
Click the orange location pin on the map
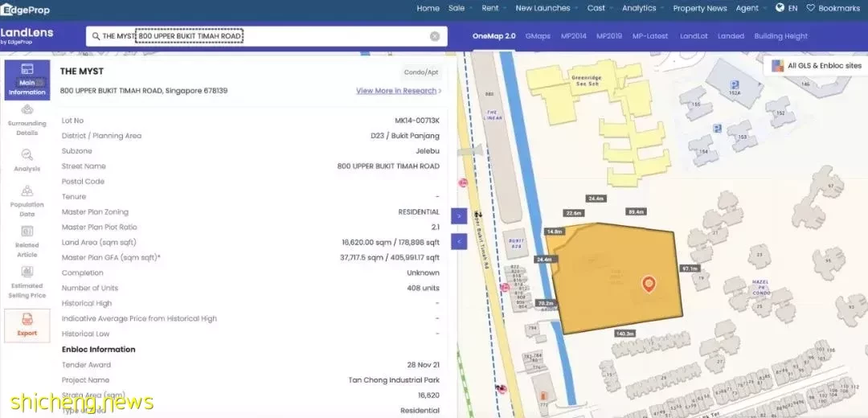[x=649, y=285]
